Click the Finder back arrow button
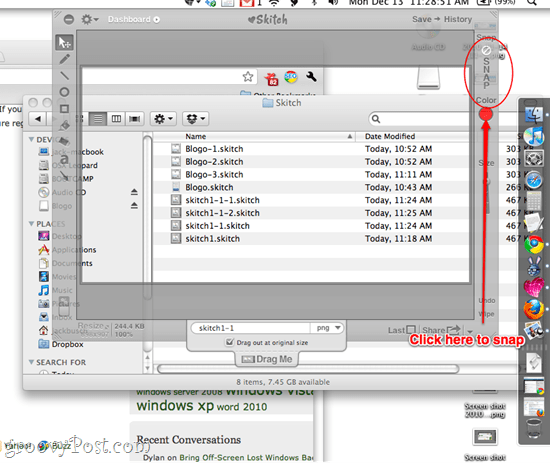The height and width of the screenshot is (463, 550). [38, 119]
